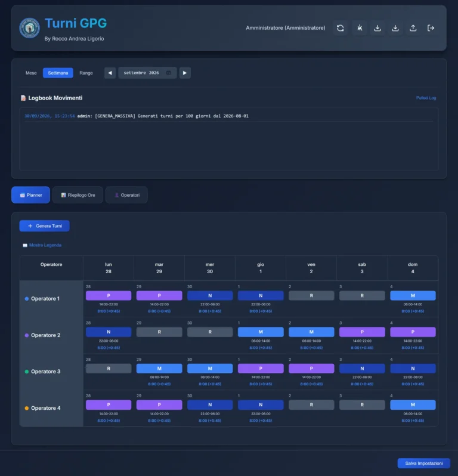
Task: Open Operatore 3 P shift on ven 2
Action: pos(311,368)
